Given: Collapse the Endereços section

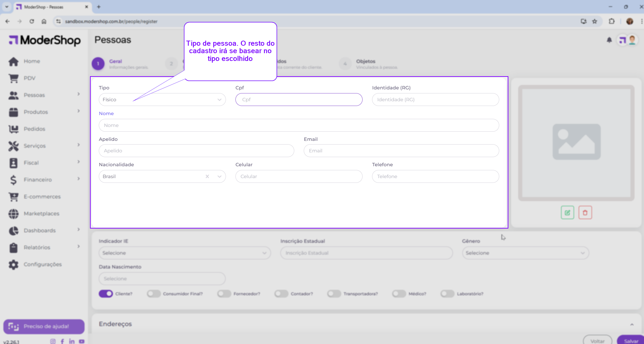Looking at the screenshot, I should pos(631,324).
